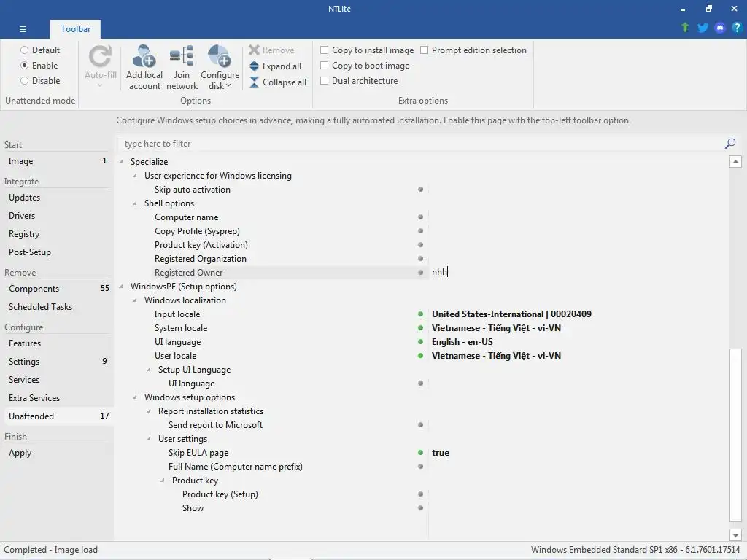
Task: Check Dual architecture option
Action: click(324, 81)
